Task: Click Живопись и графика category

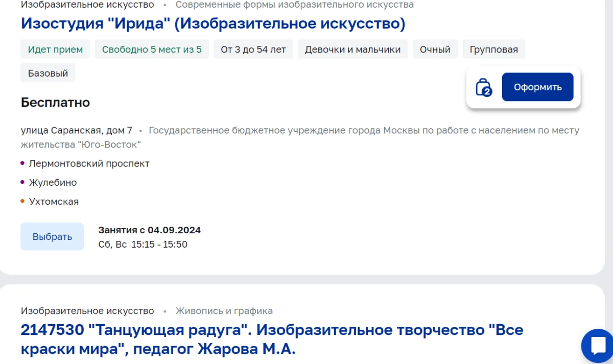Action: 224,311
